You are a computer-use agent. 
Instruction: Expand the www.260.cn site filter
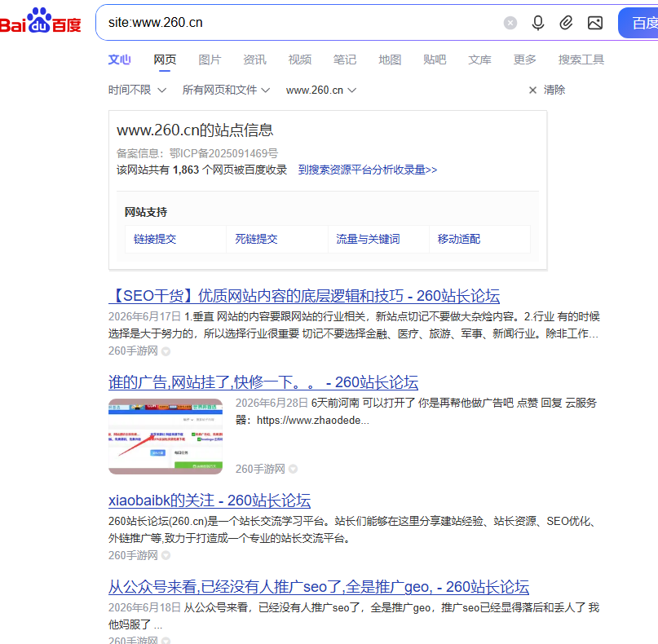pos(321,90)
